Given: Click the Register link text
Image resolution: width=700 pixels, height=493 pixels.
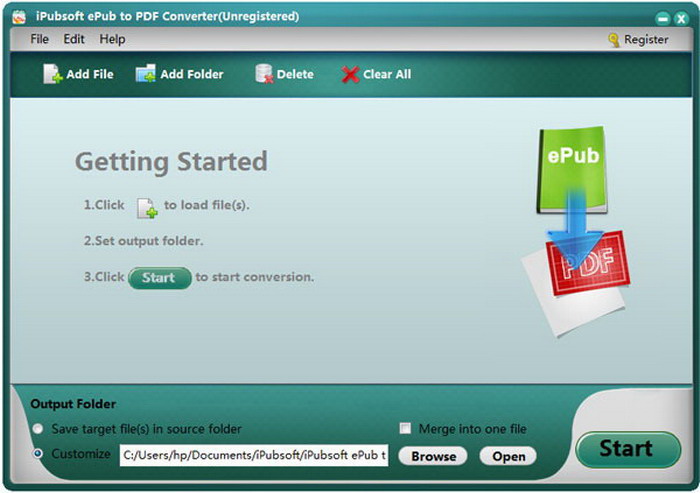Looking at the screenshot, I should [646, 40].
